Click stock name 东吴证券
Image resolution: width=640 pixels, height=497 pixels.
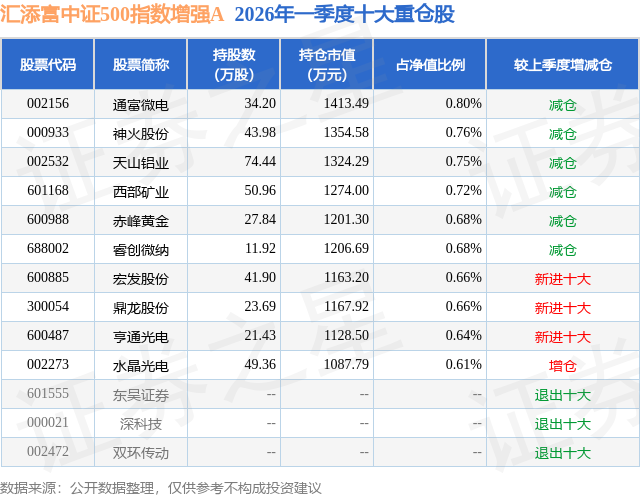(141, 395)
